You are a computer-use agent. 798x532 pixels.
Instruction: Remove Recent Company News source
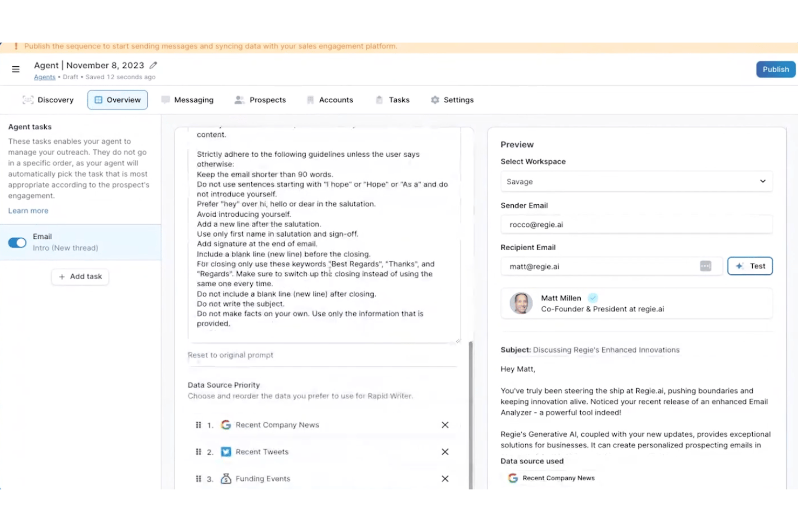pos(445,425)
